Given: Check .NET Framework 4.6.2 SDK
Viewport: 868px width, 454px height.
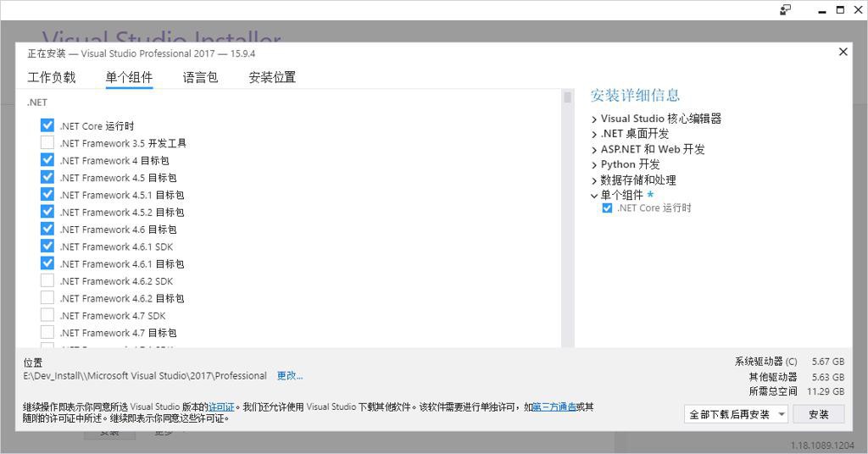Looking at the screenshot, I should pyautogui.click(x=47, y=280).
